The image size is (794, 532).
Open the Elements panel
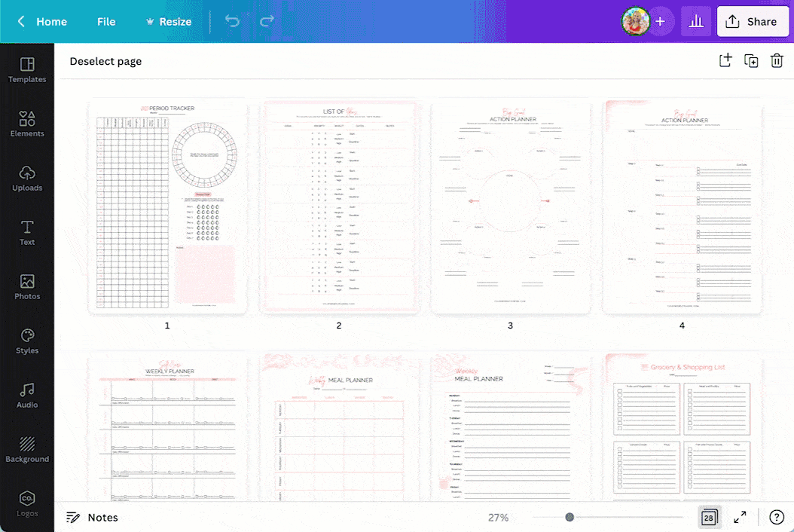click(27, 124)
